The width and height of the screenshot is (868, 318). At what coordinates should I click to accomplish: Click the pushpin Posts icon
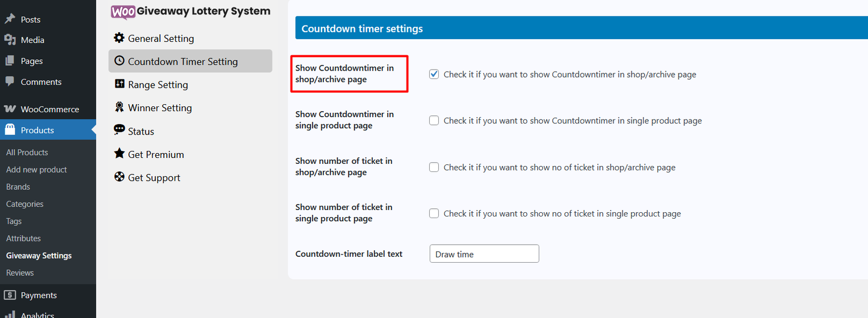10,19
